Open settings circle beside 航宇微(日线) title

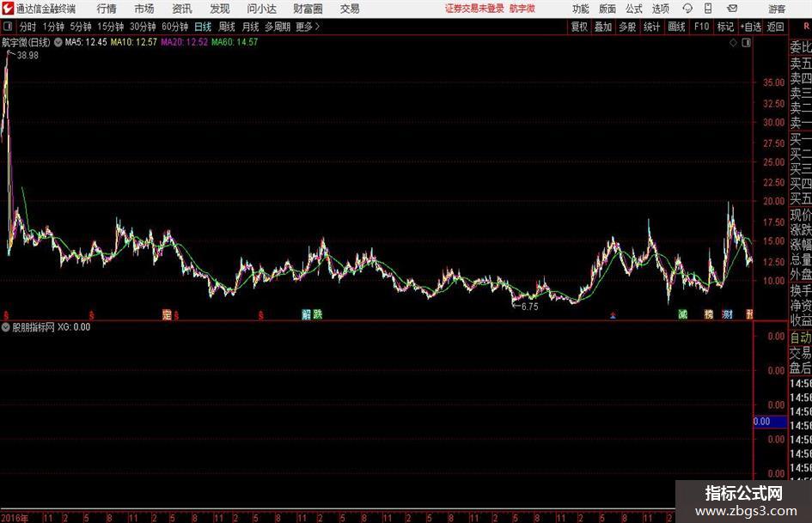pos(58,42)
